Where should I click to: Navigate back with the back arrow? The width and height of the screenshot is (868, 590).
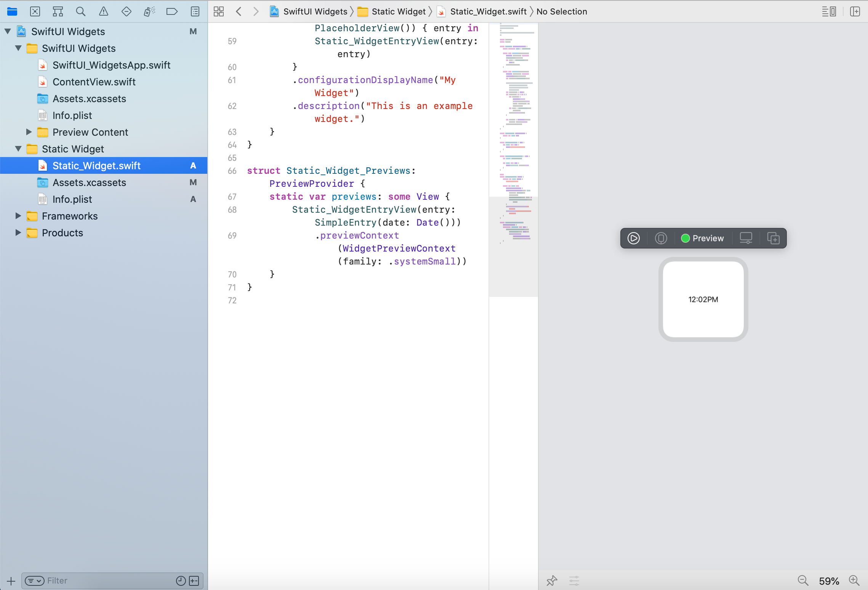[x=239, y=11]
